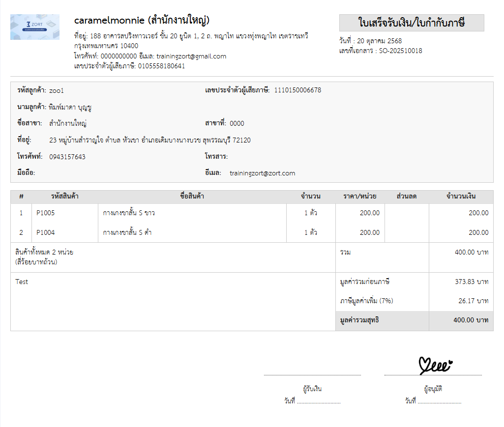Click the customer email trainingzort@zort.com
The height and width of the screenshot is (427, 504).
pos(262,173)
